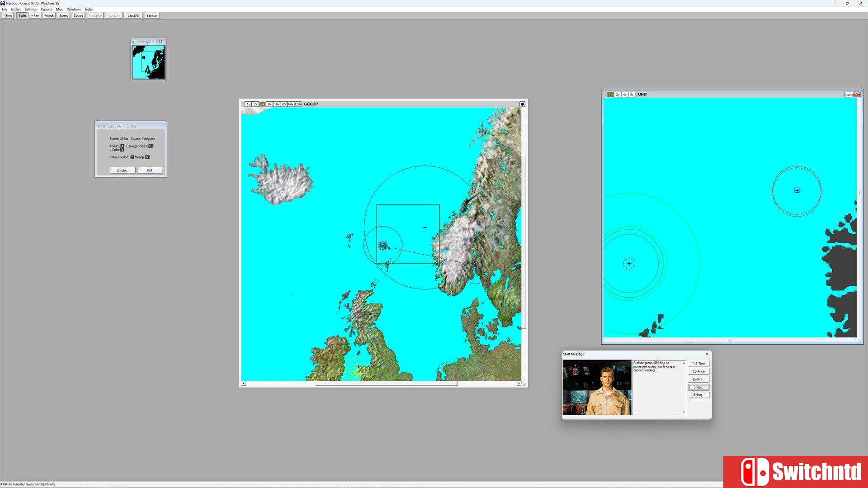
Task: Close the Strategic map window
Action: tap(160, 42)
